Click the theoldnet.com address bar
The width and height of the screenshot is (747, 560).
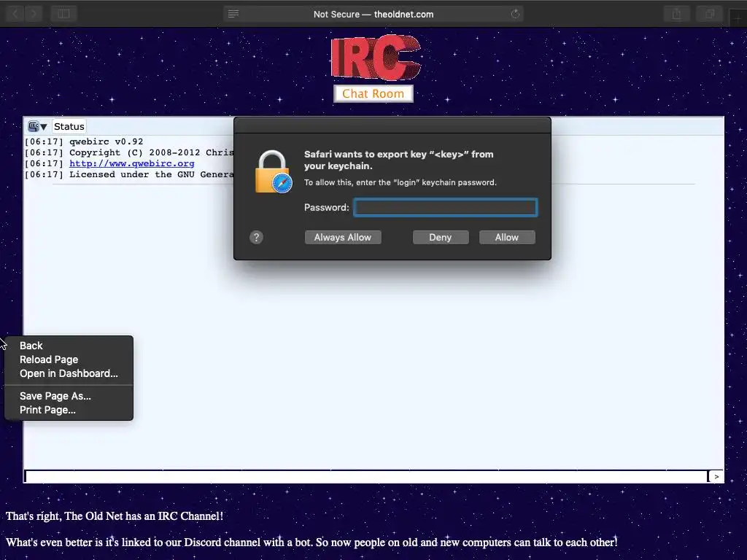coord(373,14)
